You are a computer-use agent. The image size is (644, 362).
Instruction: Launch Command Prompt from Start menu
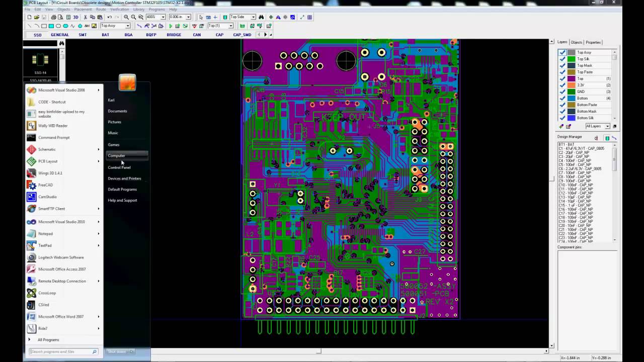pos(54,137)
